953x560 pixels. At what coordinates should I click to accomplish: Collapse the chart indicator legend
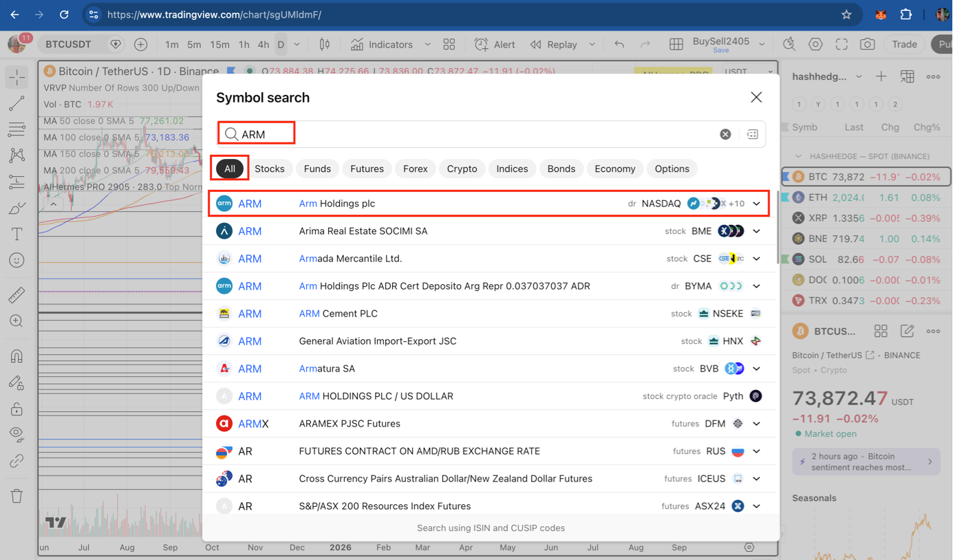(x=53, y=204)
